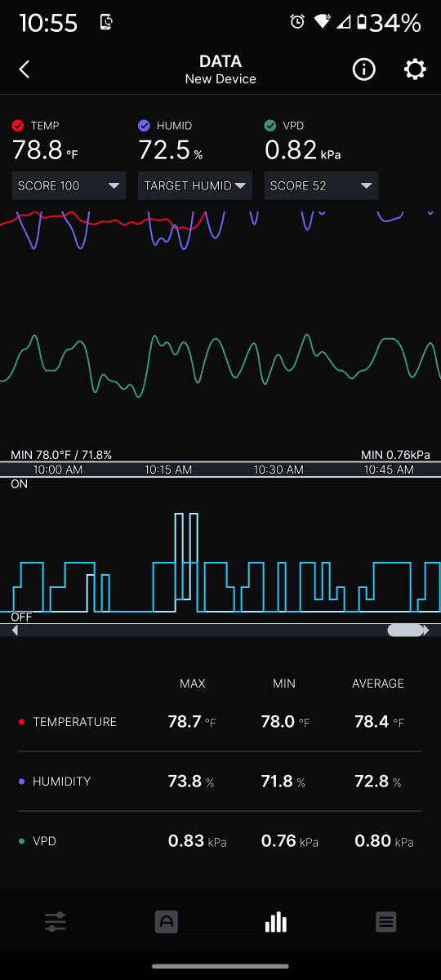Tap the New Device subtitle

coord(220,79)
